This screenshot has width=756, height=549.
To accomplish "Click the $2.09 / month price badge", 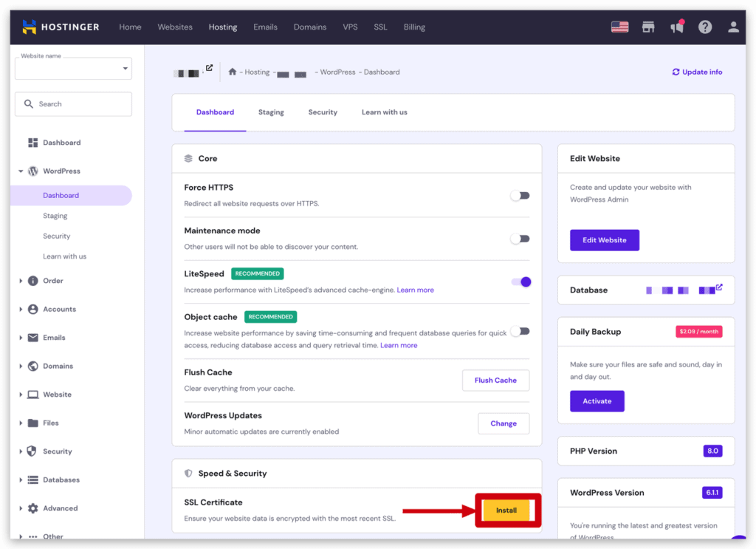I will tap(698, 332).
